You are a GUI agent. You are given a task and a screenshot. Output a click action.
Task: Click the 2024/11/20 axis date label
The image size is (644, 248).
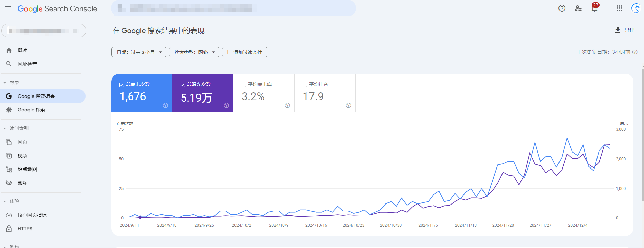click(503, 225)
